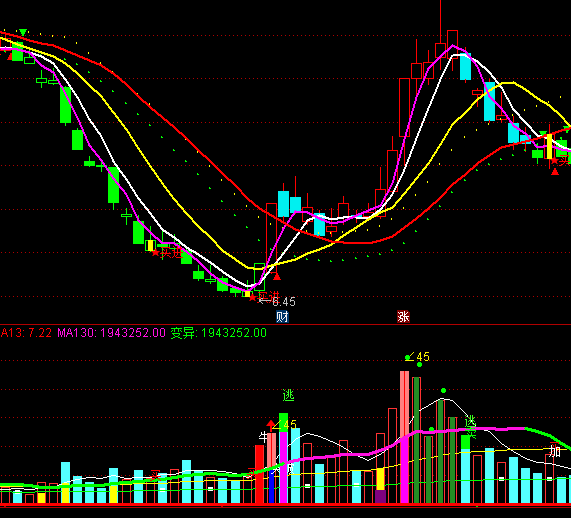Click the red 涨 icon below chart
The height and width of the screenshot is (518, 571).
403,317
